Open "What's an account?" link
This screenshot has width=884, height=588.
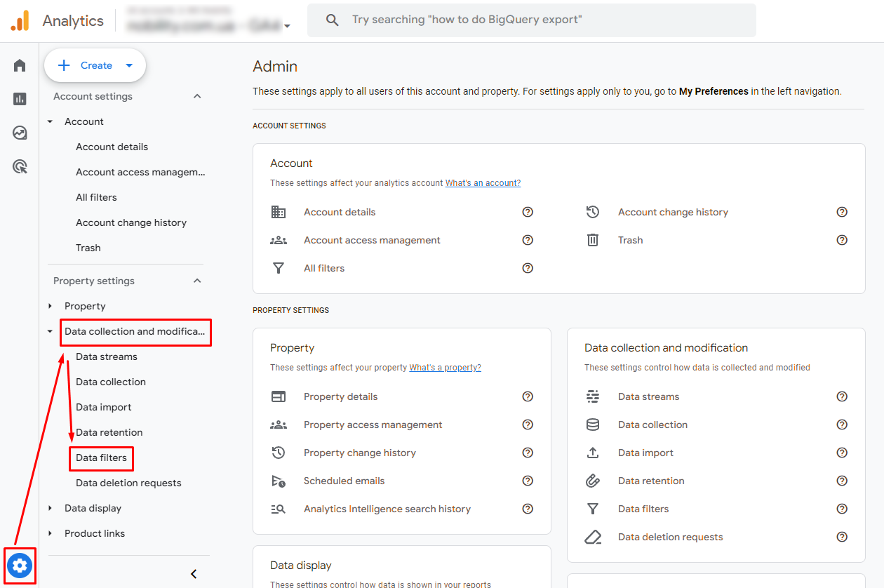click(x=483, y=183)
